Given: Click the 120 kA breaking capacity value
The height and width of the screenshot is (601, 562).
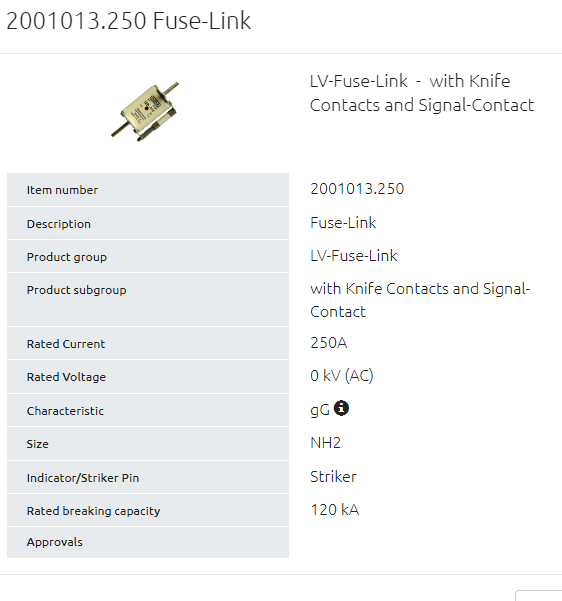Looking at the screenshot, I should click(335, 510).
